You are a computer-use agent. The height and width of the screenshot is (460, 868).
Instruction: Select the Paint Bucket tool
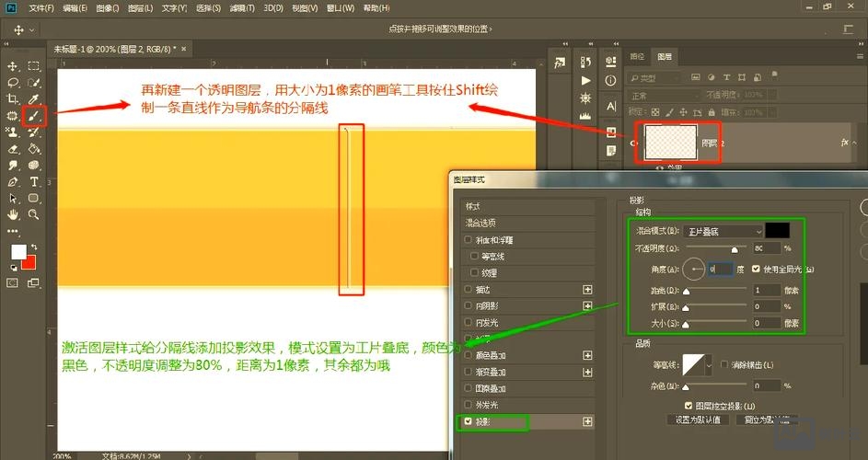point(34,149)
